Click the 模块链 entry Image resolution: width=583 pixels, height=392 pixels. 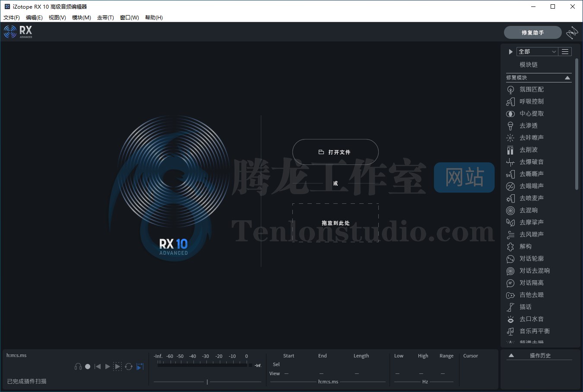pyautogui.click(x=529, y=65)
